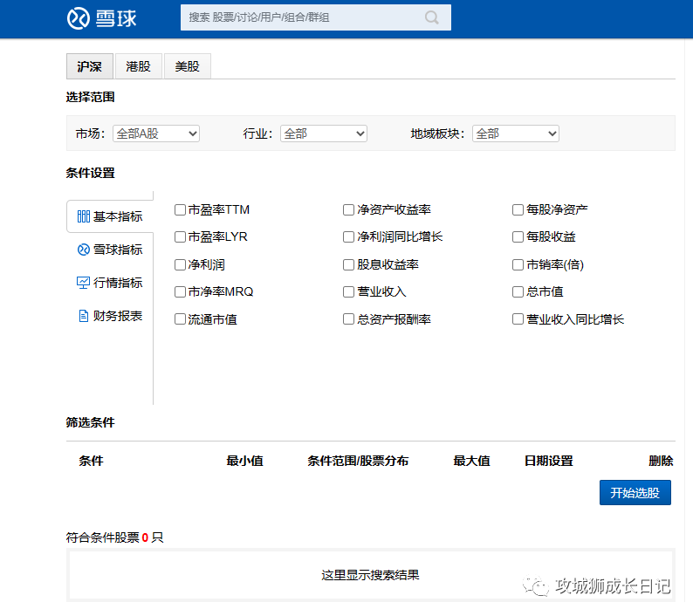This screenshot has height=616, width=693.
Task: Switch to the 美股 tab
Action: click(x=187, y=66)
